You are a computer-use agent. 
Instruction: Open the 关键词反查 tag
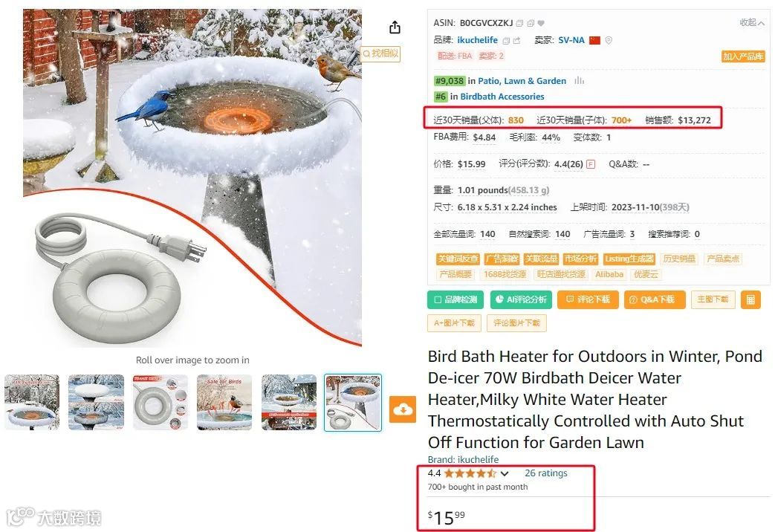click(x=458, y=259)
